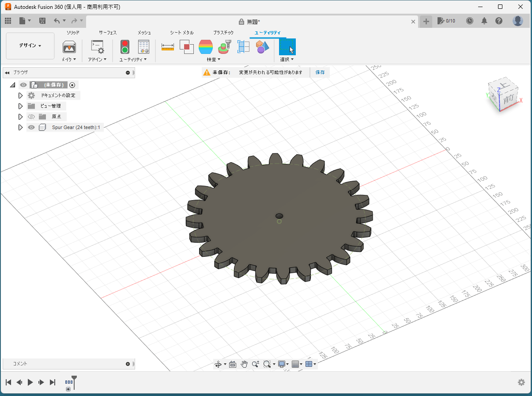Screen dimensions: 532x396
Task: Select the Zebra/curvature striped analysis tool
Action: [206, 47]
